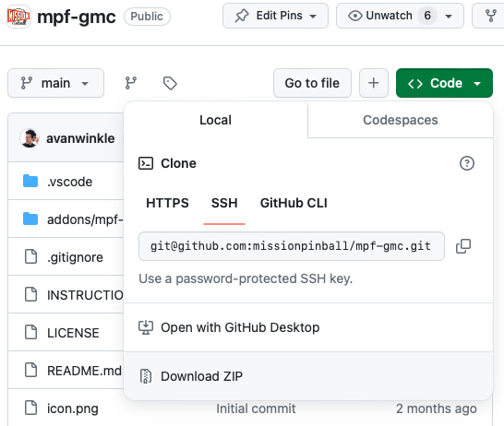Collapse the green Code dropdown
Image resolution: width=504 pixels, height=426 pixels.
click(444, 83)
